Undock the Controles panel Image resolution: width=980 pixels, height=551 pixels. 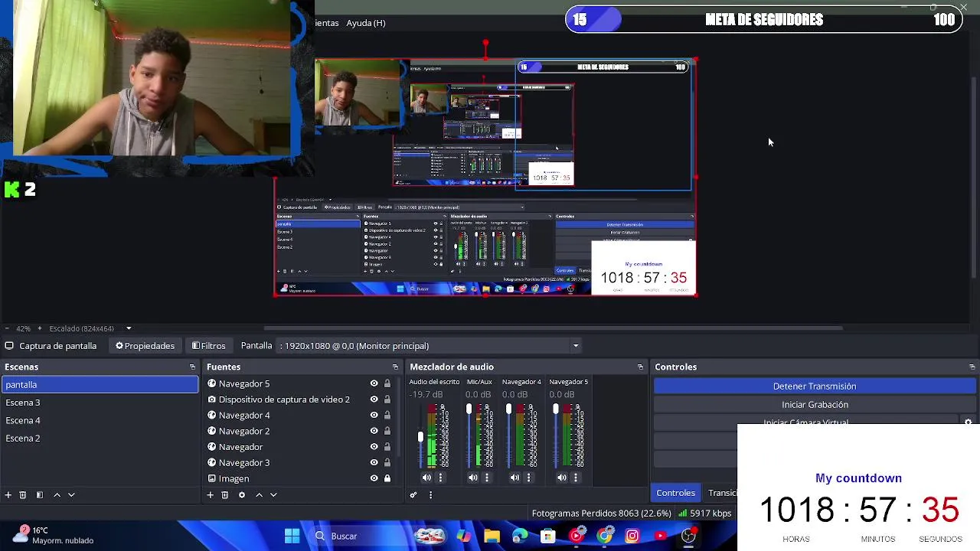(972, 367)
